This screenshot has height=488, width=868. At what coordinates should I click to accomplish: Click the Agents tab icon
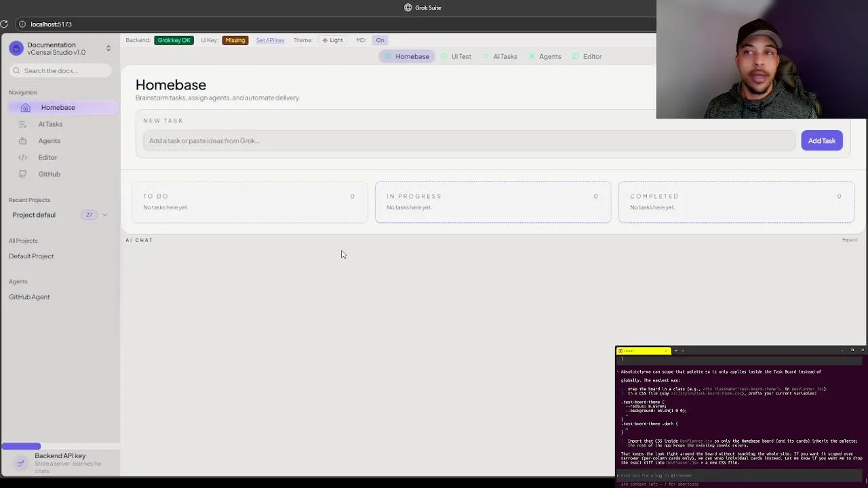[x=532, y=56]
